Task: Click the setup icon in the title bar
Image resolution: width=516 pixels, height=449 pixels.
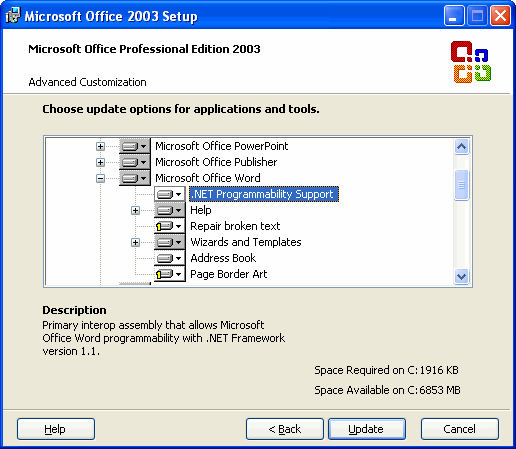Action: [13, 15]
